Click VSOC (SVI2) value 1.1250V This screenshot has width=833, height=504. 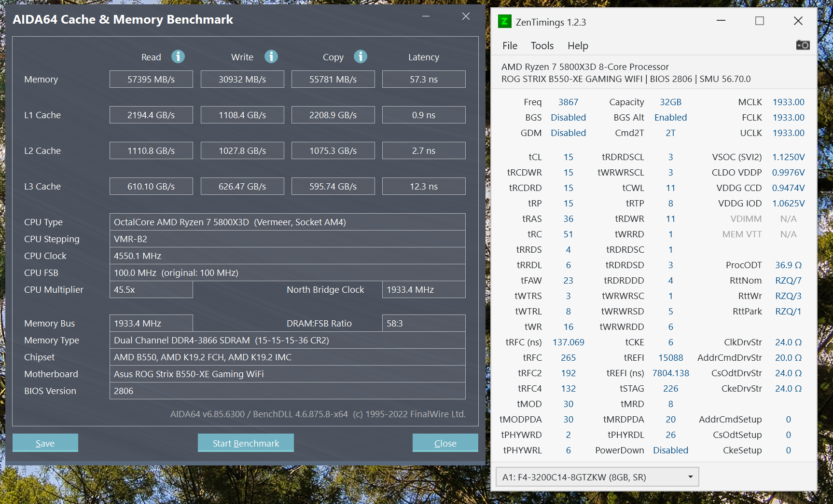click(x=789, y=157)
